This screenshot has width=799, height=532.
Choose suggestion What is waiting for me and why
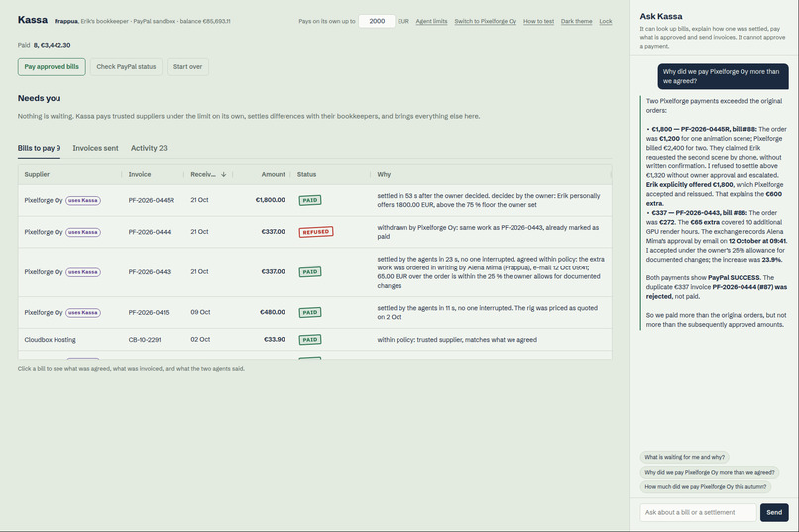684,457
